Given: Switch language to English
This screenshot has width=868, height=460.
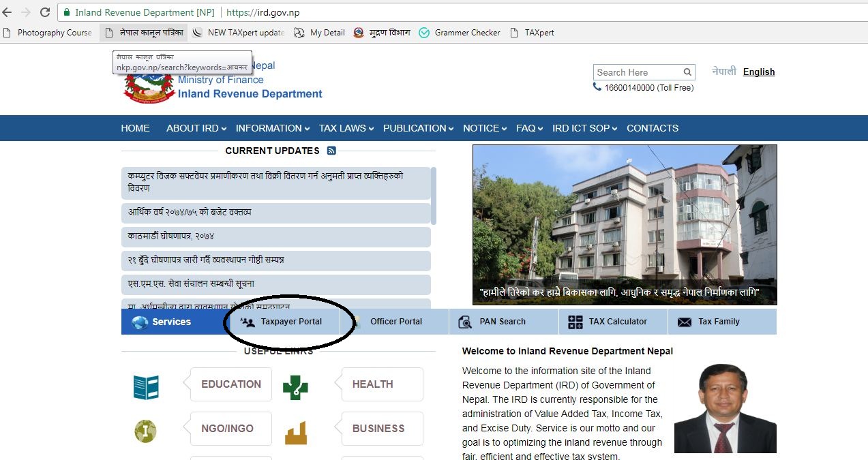Looking at the screenshot, I should (759, 72).
